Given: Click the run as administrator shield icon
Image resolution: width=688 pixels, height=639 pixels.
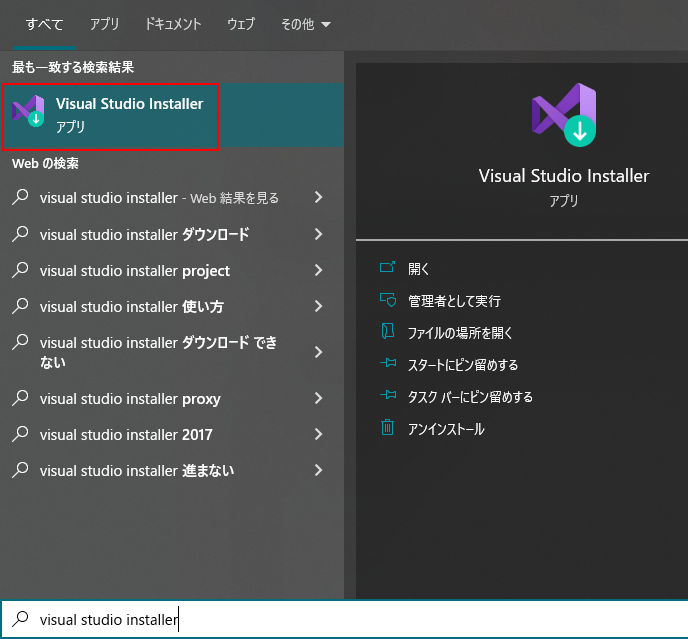Looking at the screenshot, I should 388,301.
